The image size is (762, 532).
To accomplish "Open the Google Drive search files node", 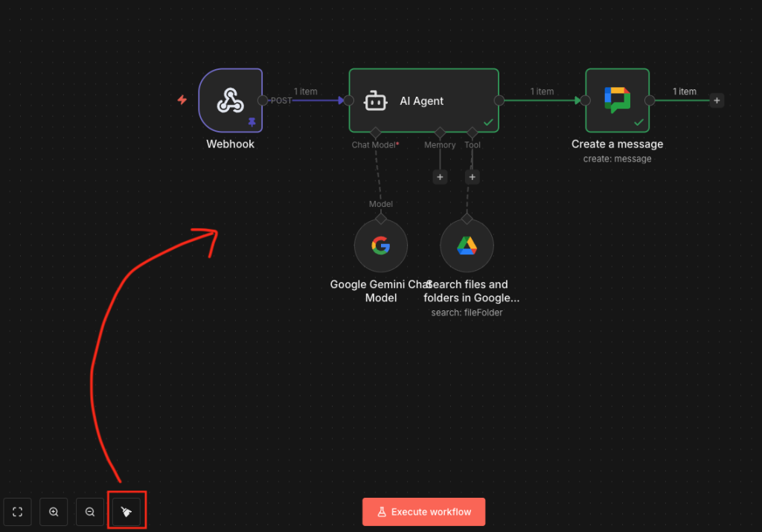I will [x=467, y=246].
